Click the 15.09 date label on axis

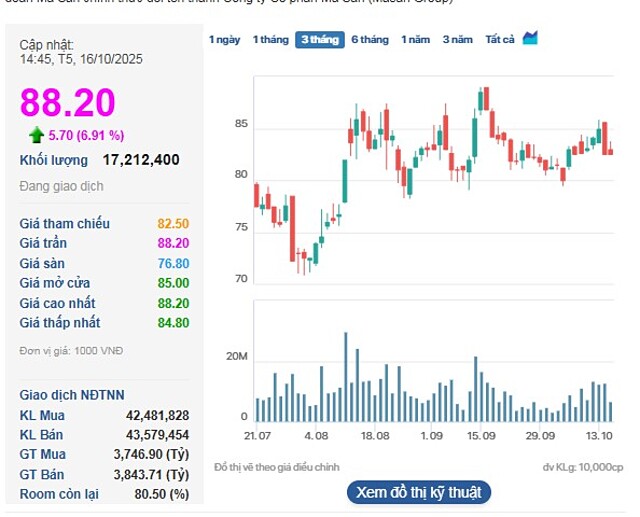(482, 436)
